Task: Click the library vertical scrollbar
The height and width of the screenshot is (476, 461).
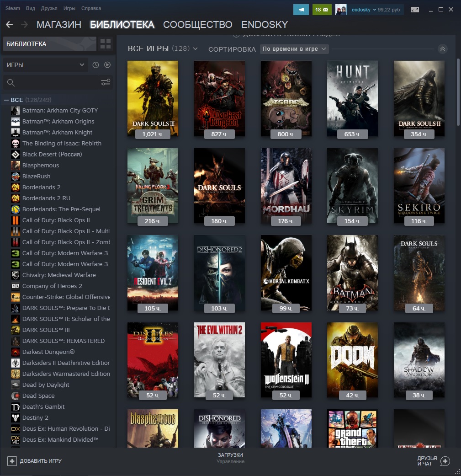Action: pyautogui.click(x=458, y=91)
